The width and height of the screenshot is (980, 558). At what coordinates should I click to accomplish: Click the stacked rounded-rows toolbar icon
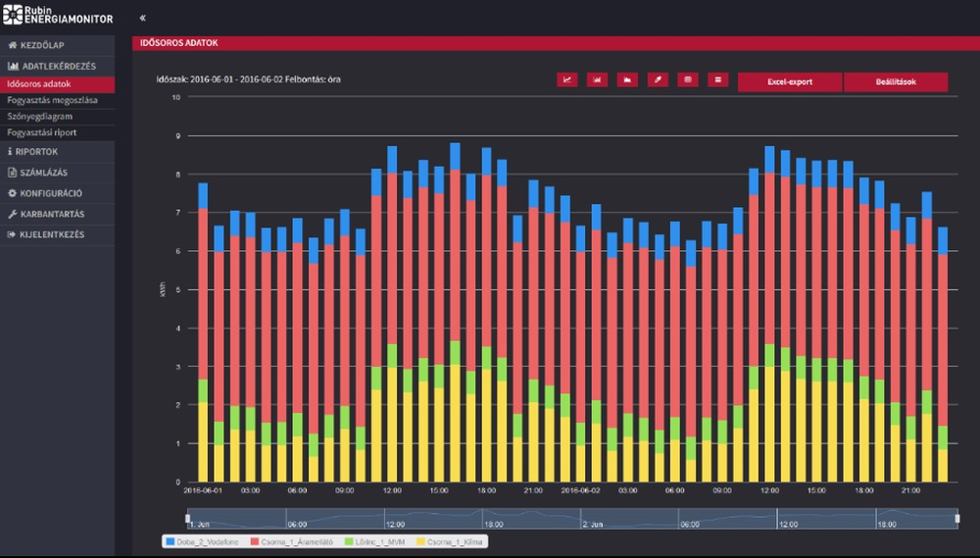[688, 79]
